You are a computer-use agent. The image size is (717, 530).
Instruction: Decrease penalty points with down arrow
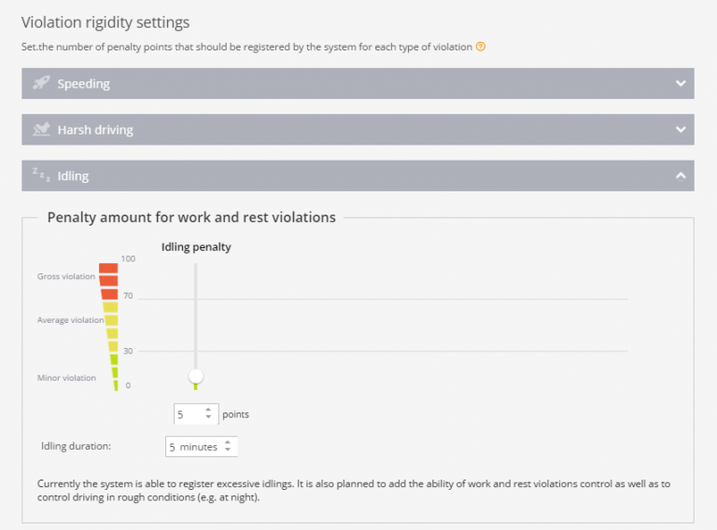208,418
